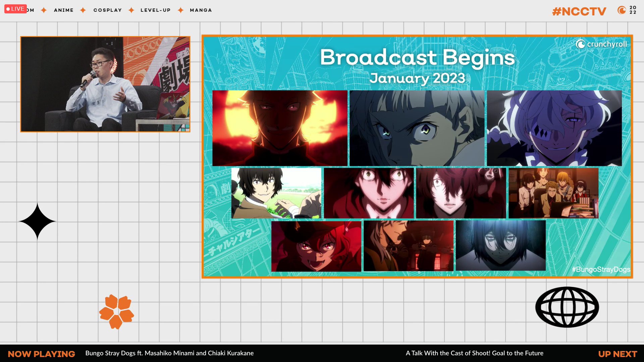Viewport: 644px width, 362px height.
Task: Open the soldiers with long-haired man still
Action: click(x=409, y=246)
